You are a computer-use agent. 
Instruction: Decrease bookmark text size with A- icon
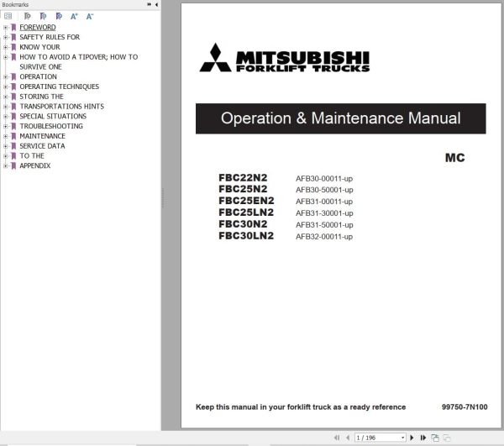tap(90, 16)
